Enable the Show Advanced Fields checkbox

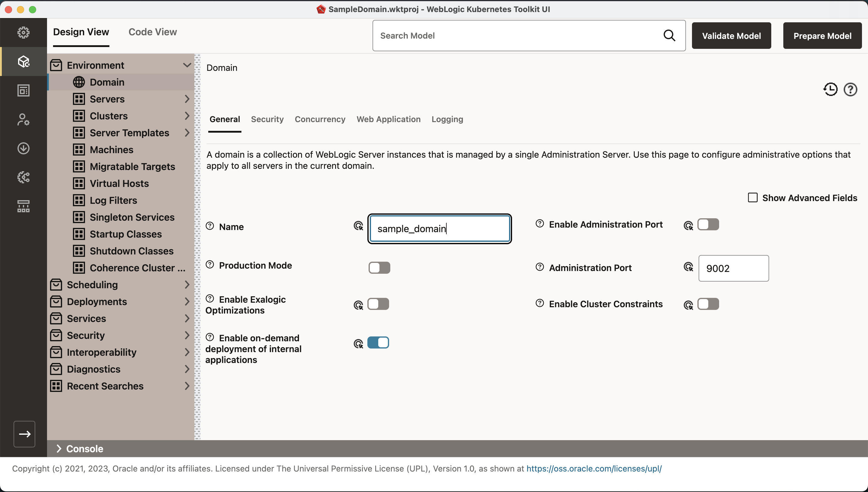pyautogui.click(x=753, y=198)
